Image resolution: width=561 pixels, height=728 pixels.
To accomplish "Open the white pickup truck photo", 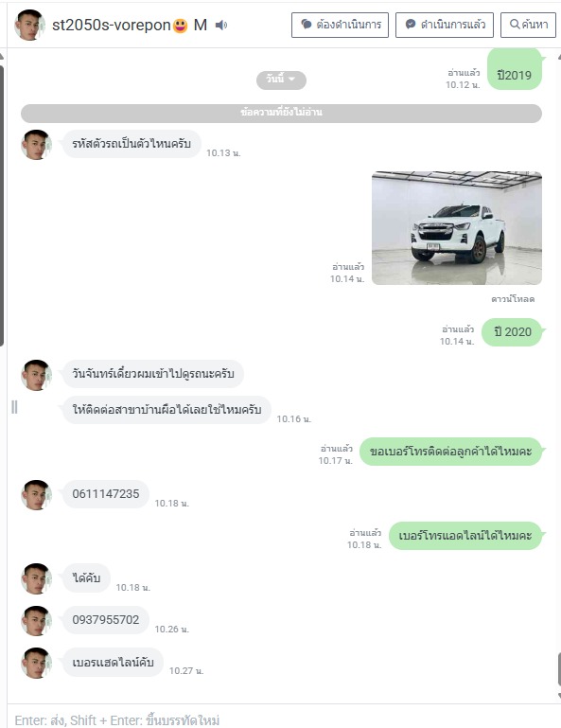I will click(457, 228).
